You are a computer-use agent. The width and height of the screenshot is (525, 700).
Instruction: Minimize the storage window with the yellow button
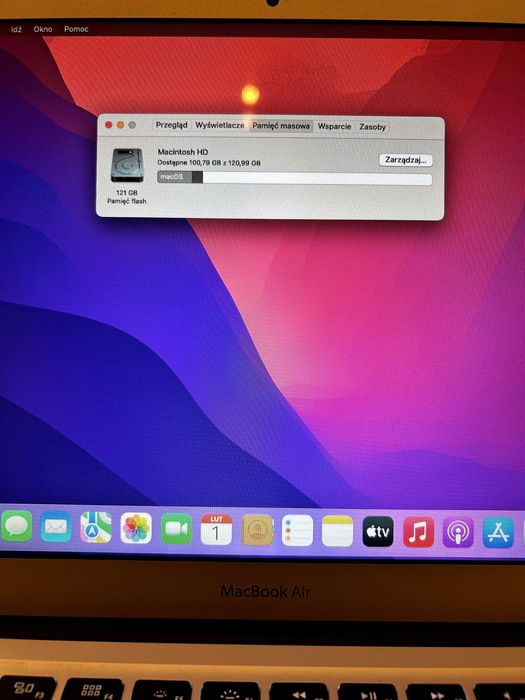click(x=120, y=125)
